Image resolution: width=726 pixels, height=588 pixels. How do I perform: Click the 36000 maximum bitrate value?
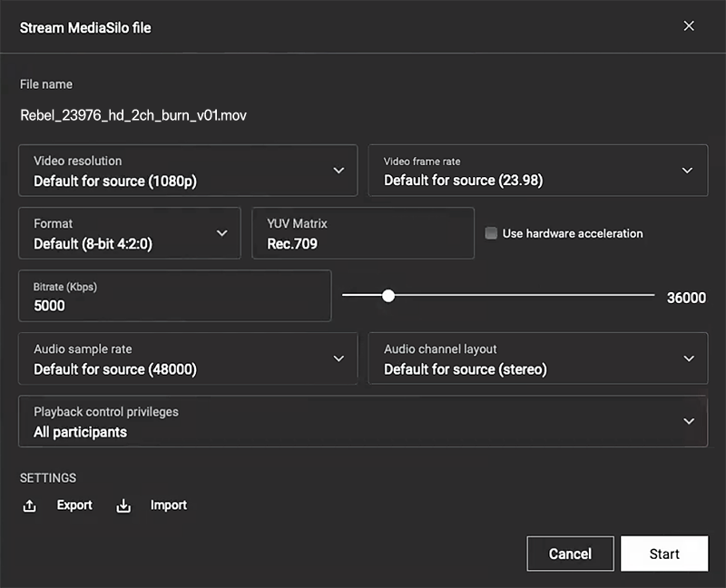pos(686,298)
